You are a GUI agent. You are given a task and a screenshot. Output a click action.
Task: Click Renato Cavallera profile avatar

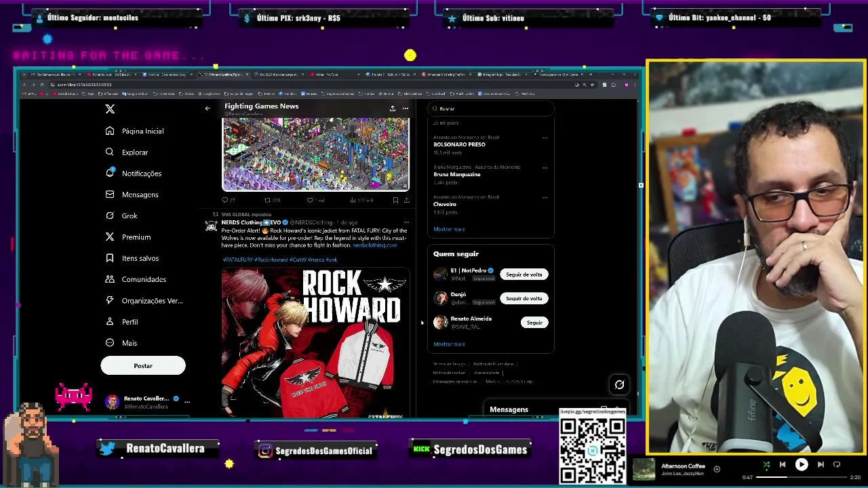tap(113, 402)
